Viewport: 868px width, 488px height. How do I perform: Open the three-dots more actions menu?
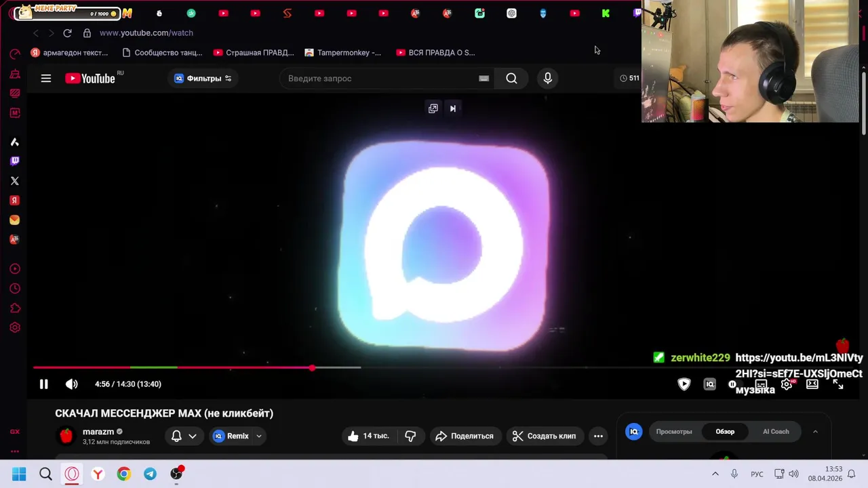(598, 436)
